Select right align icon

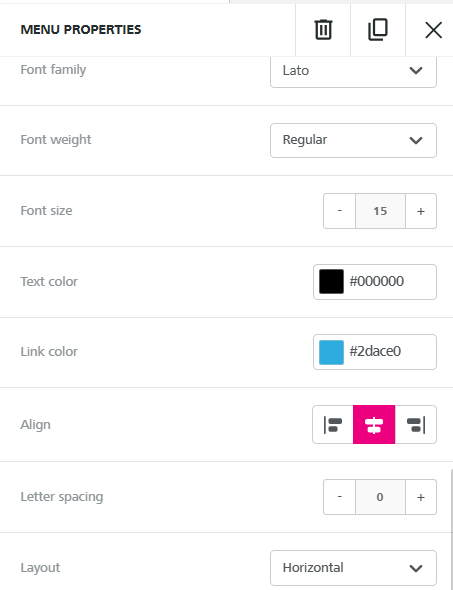pos(416,424)
